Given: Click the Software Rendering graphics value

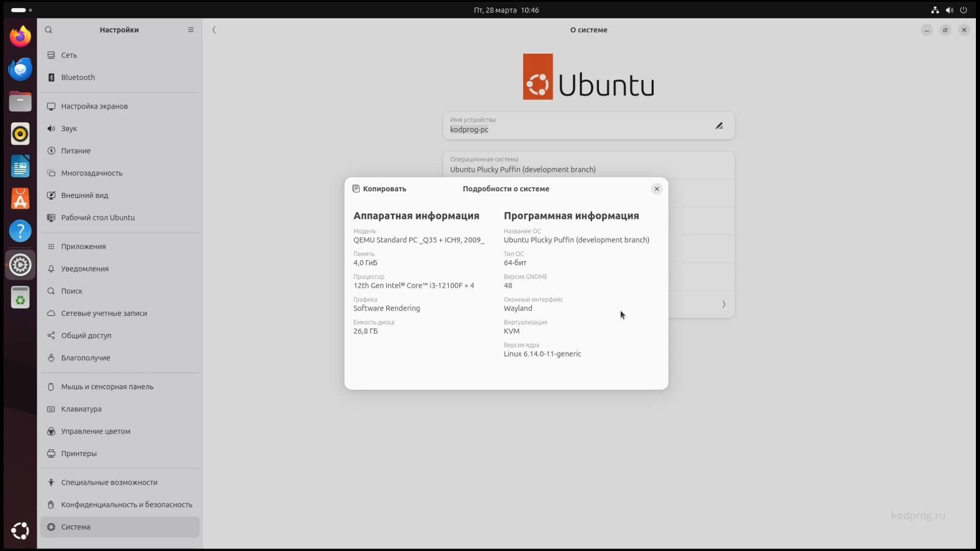Looking at the screenshot, I should point(387,308).
